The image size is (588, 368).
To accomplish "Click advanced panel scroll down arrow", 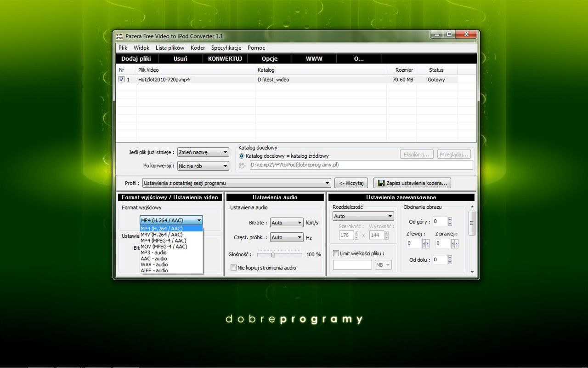I will click(x=472, y=272).
